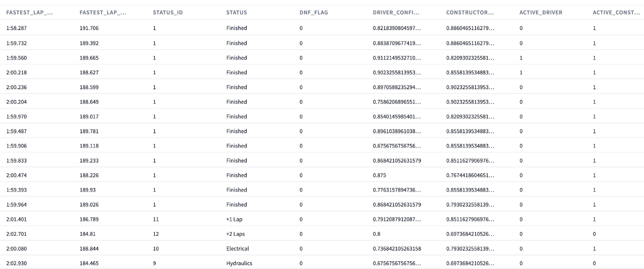
Task: Click the CONSTRUCTOR... column header
Action: click(x=469, y=13)
